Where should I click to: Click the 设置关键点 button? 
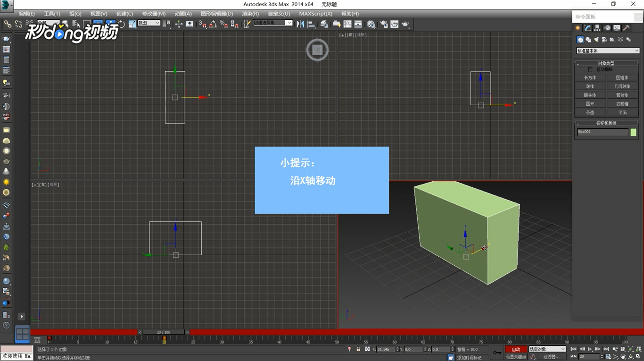coord(516,357)
